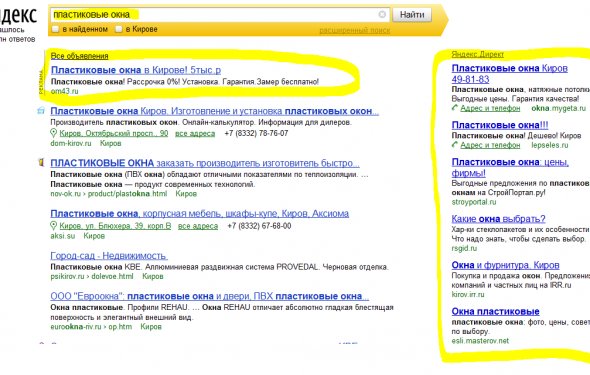Viewport: 590px width, 375px height.
Task: Click 'Адрес и телефон' in mygeta.ru ad
Action: coord(490,108)
